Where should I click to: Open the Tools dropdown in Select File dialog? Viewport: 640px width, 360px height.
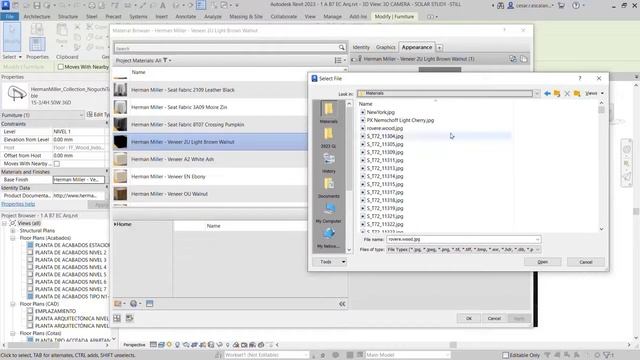pyautogui.click(x=329, y=262)
